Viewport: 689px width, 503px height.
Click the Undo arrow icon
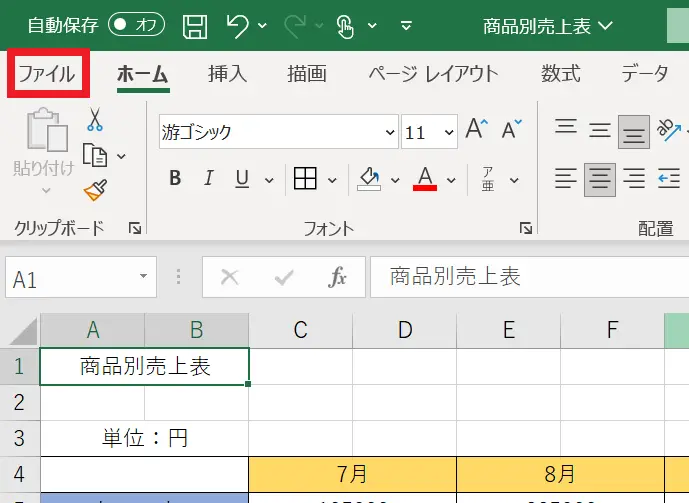click(238, 25)
